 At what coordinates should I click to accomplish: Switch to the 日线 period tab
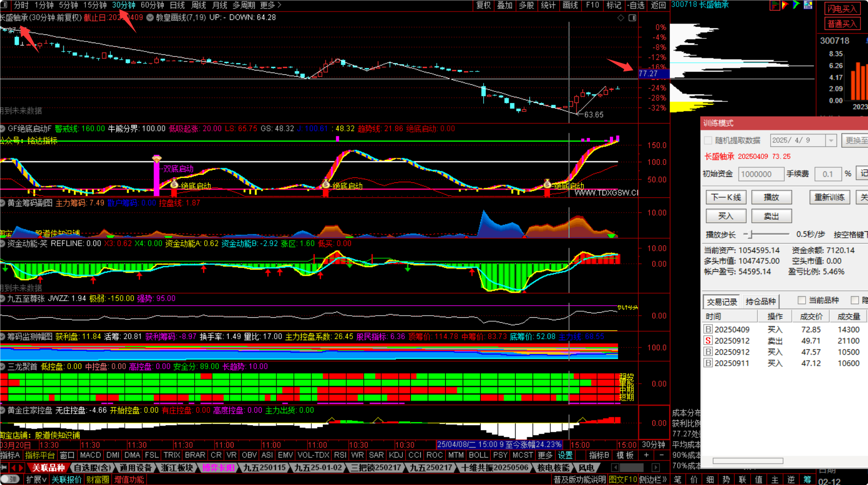[x=177, y=5]
